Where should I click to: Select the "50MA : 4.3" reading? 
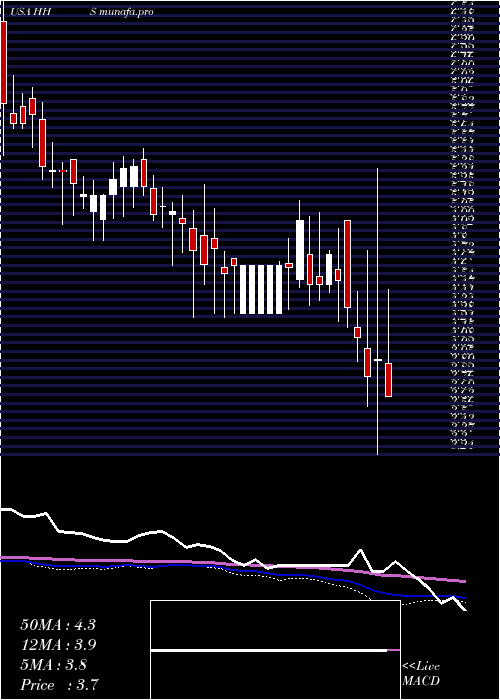pos(58,625)
